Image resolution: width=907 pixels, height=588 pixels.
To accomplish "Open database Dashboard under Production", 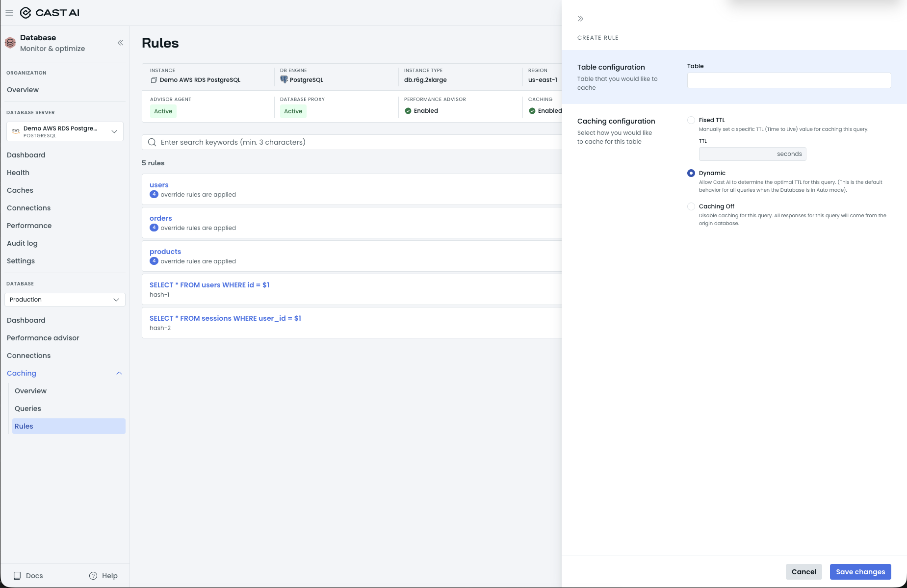I will [26, 320].
